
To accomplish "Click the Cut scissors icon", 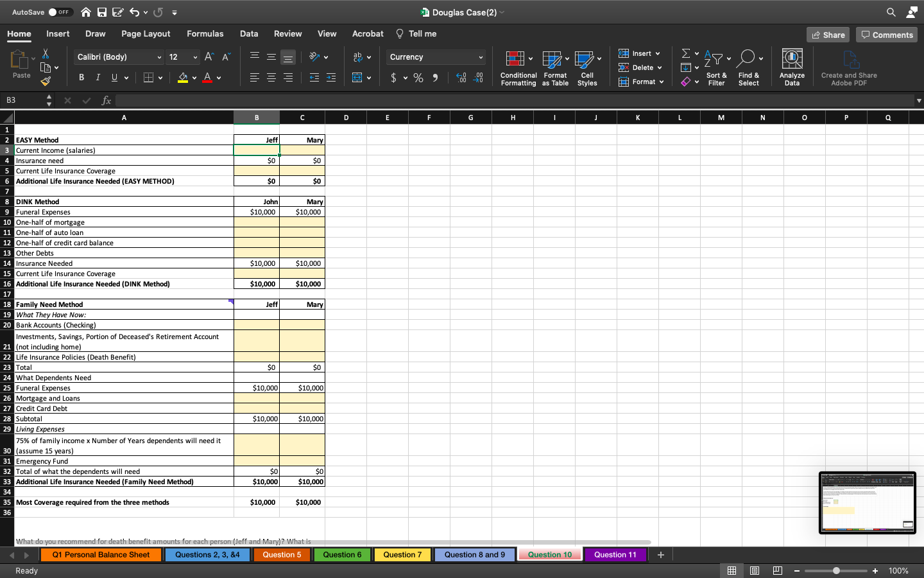I will tap(46, 53).
